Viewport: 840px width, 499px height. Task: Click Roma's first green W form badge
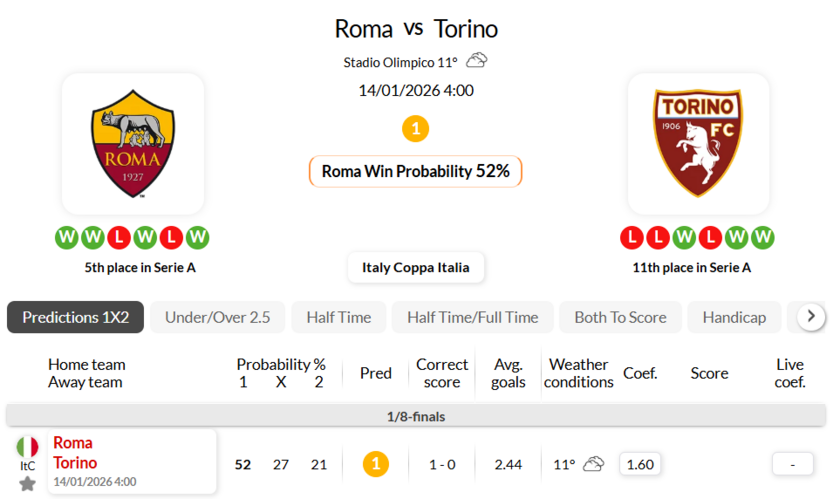click(66, 238)
